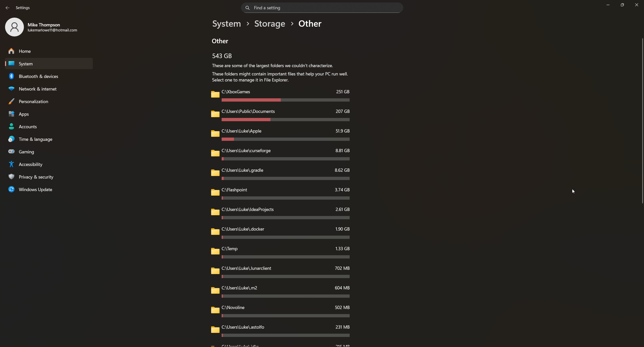Click the C:\XboxGames folder icon
The image size is (644, 347).
[x=215, y=94]
